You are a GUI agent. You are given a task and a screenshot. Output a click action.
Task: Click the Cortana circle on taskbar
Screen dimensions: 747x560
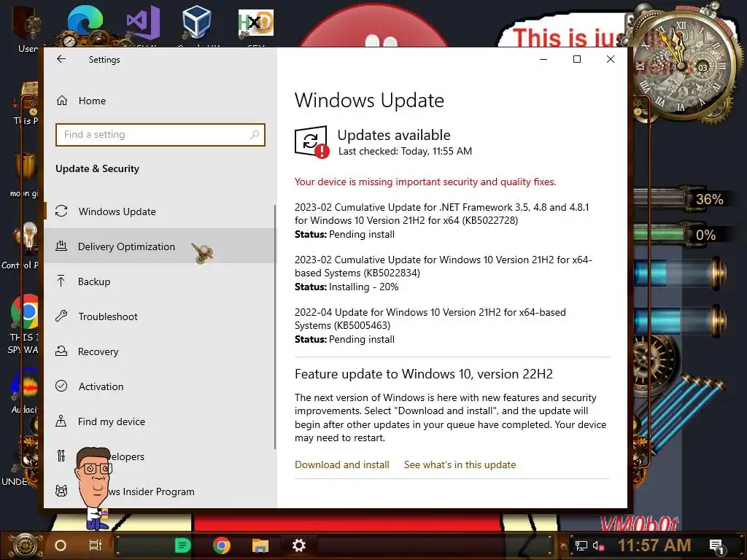(x=61, y=545)
